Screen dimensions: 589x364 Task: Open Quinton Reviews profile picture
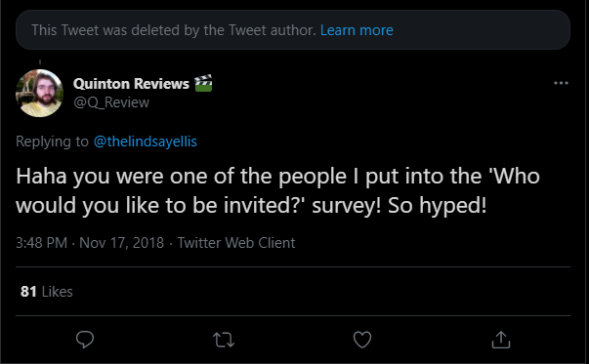point(39,93)
